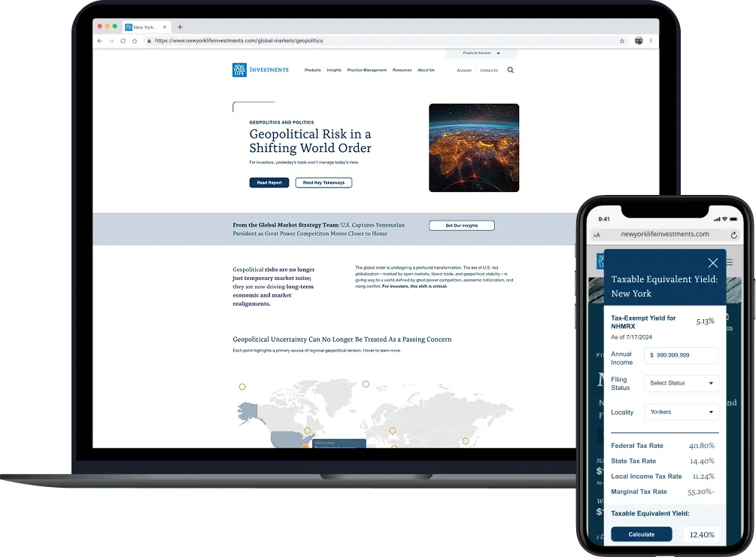Close the Taxable Equivalent Yield popup
This screenshot has height=557, width=756.
712,263
